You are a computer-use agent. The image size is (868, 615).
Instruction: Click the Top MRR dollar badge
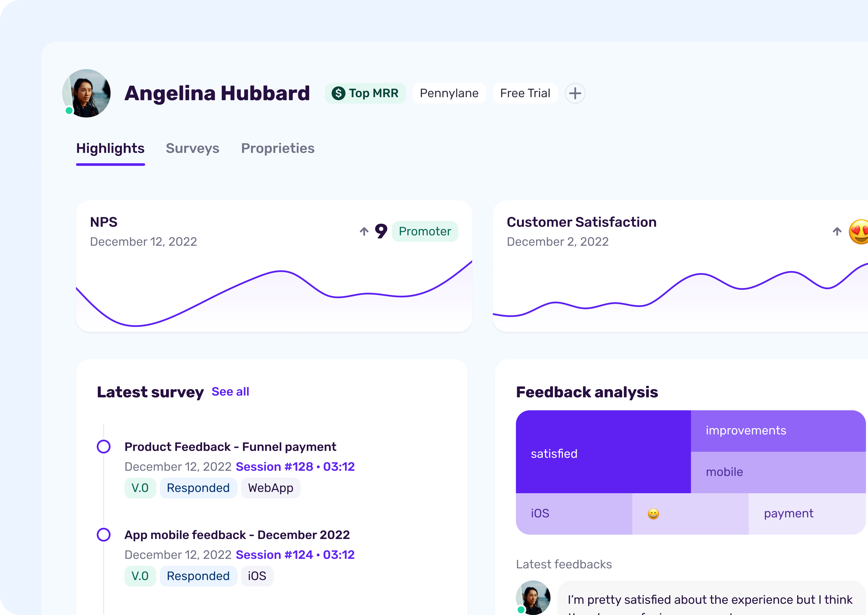(x=365, y=93)
